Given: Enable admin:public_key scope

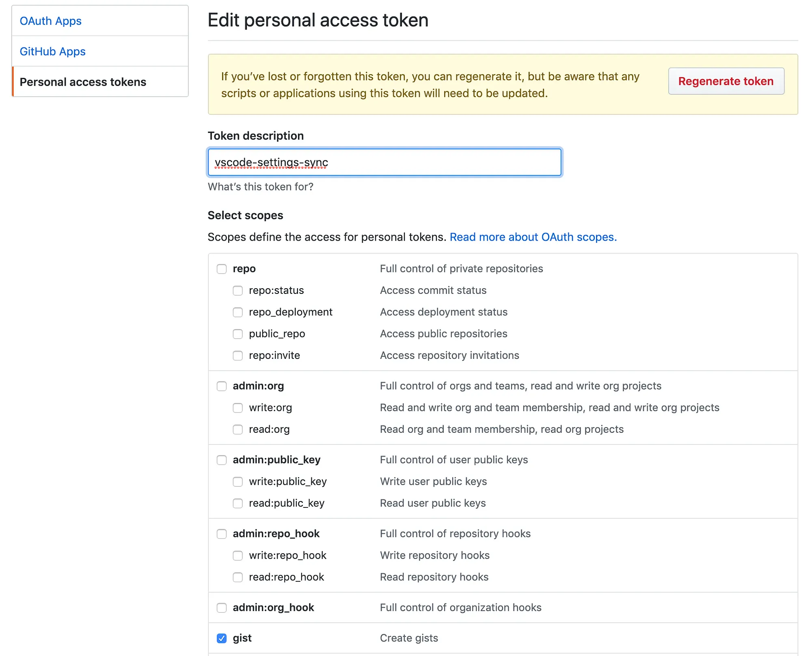Looking at the screenshot, I should click(222, 460).
